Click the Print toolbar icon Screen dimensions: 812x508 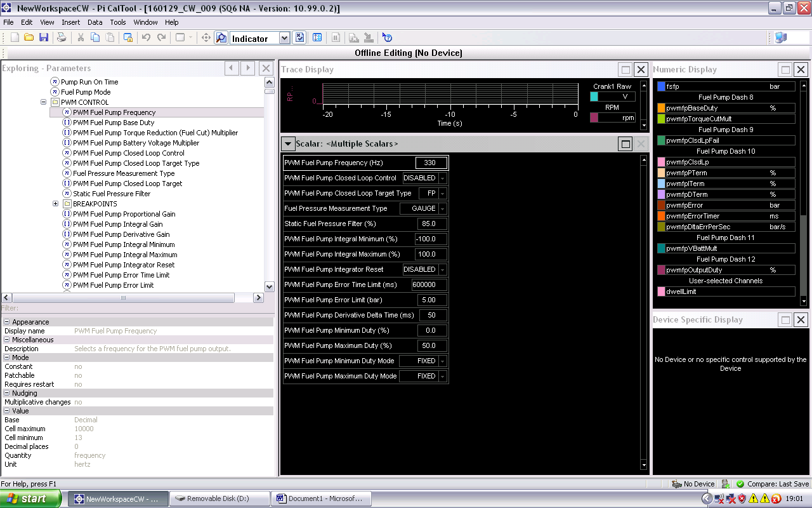pyautogui.click(x=62, y=37)
